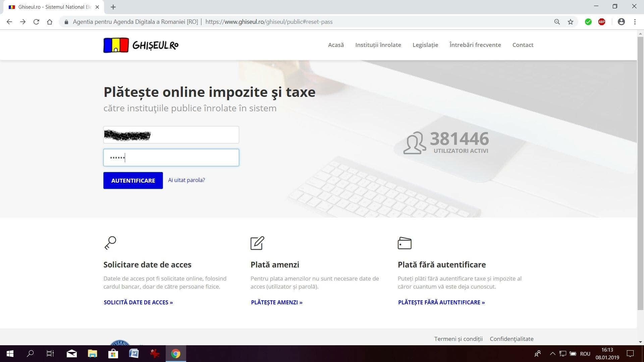Go back to the previous page

tap(9, 22)
